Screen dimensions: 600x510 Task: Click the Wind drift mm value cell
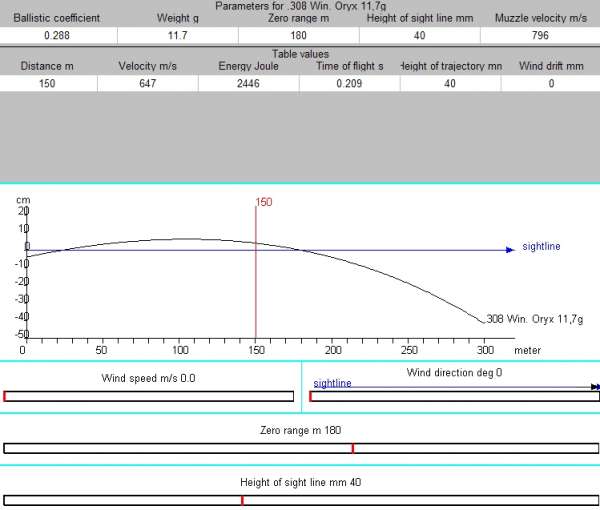tap(549, 84)
